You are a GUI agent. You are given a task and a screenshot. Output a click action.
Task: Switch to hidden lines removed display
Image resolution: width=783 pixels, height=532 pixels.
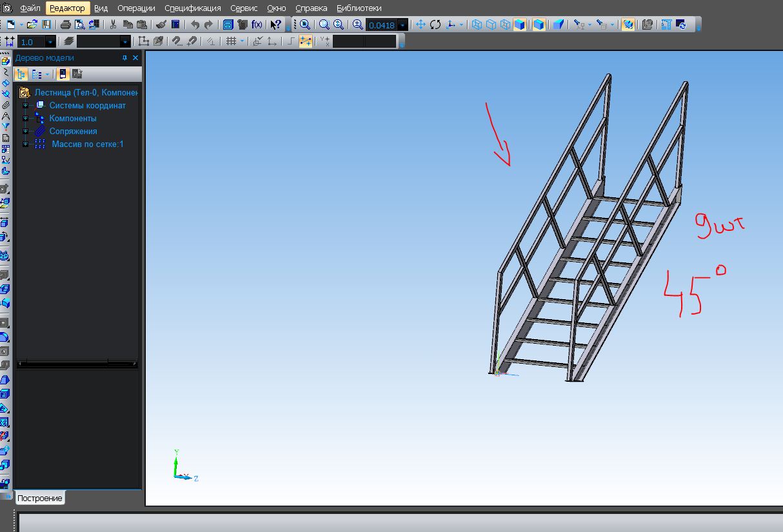[x=491, y=25]
